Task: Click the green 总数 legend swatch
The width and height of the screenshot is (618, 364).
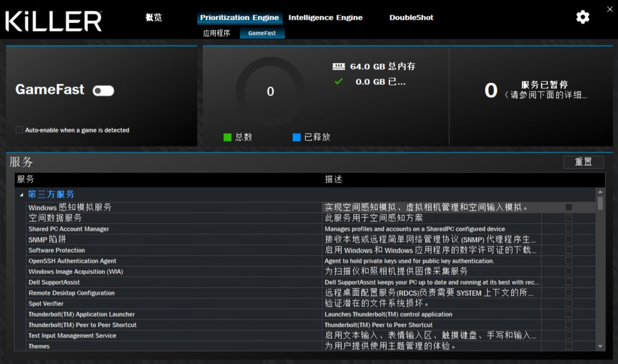Action: click(227, 137)
